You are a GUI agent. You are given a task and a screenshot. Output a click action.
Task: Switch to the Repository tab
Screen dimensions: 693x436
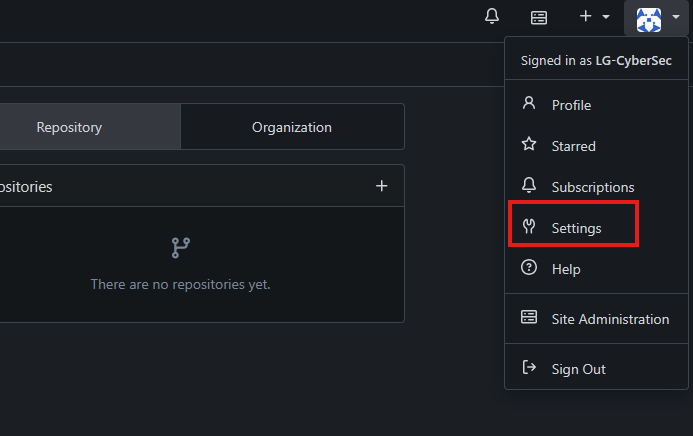click(x=69, y=127)
